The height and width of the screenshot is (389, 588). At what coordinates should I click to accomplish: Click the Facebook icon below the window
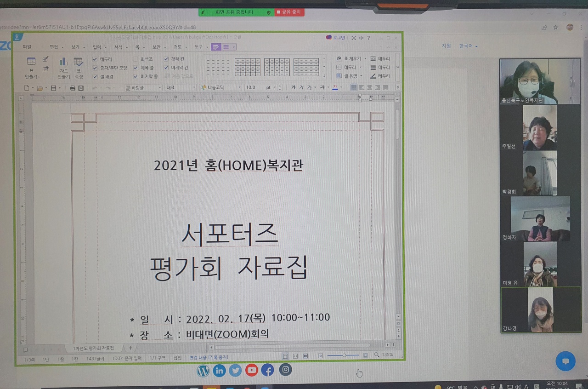[267, 370]
